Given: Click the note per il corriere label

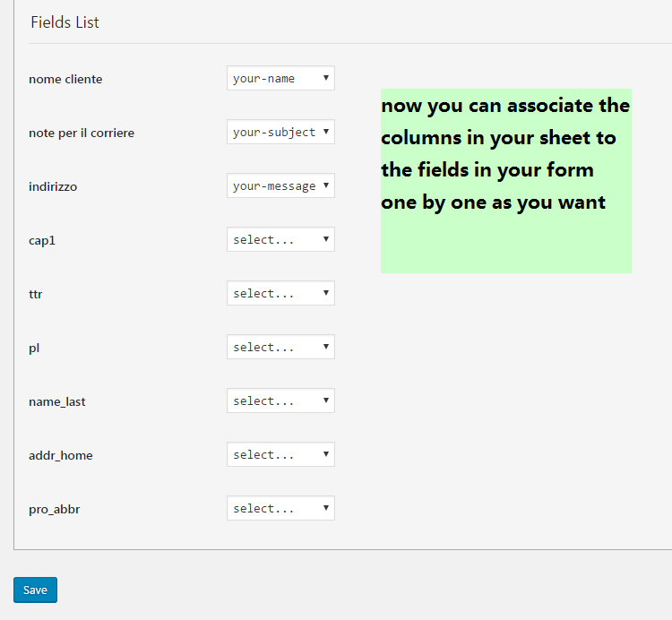Looking at the screenshot, I should 82,133.
